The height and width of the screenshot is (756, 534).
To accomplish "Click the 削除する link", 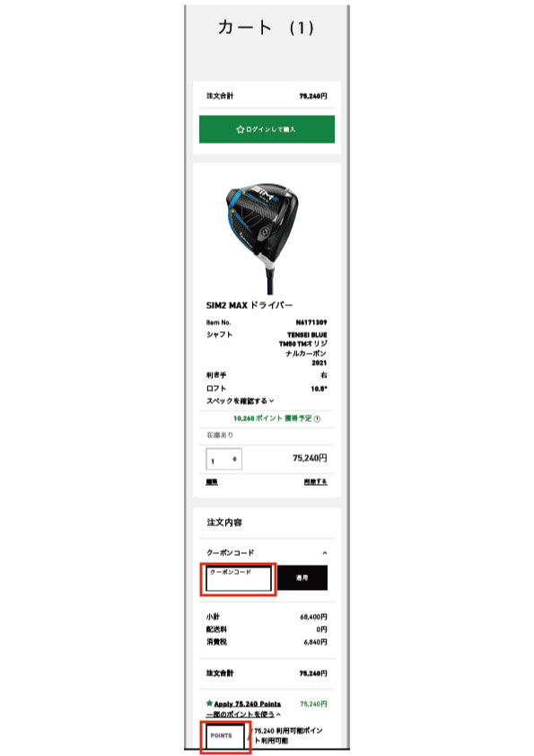I will [x=316, y=482].
